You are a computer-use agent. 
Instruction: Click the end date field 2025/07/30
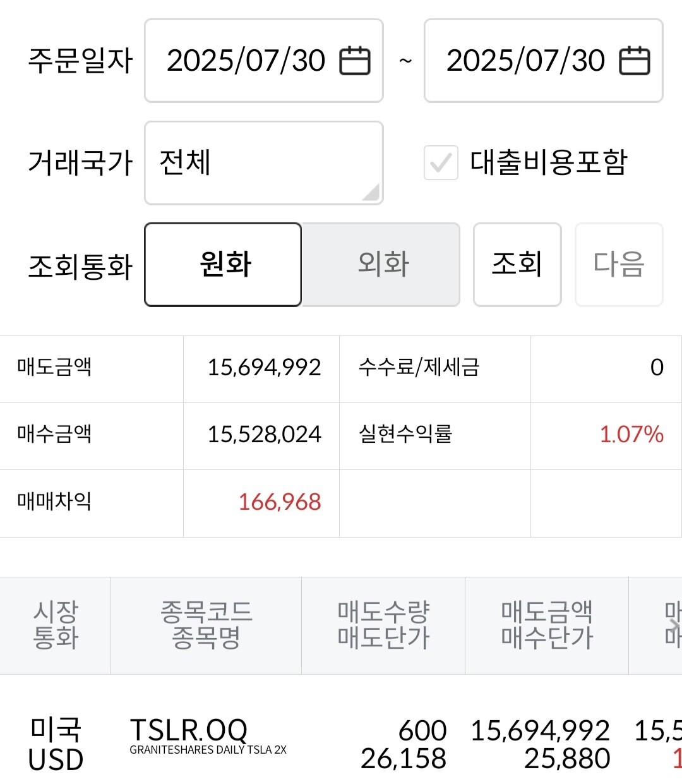[x=525, y=61]
